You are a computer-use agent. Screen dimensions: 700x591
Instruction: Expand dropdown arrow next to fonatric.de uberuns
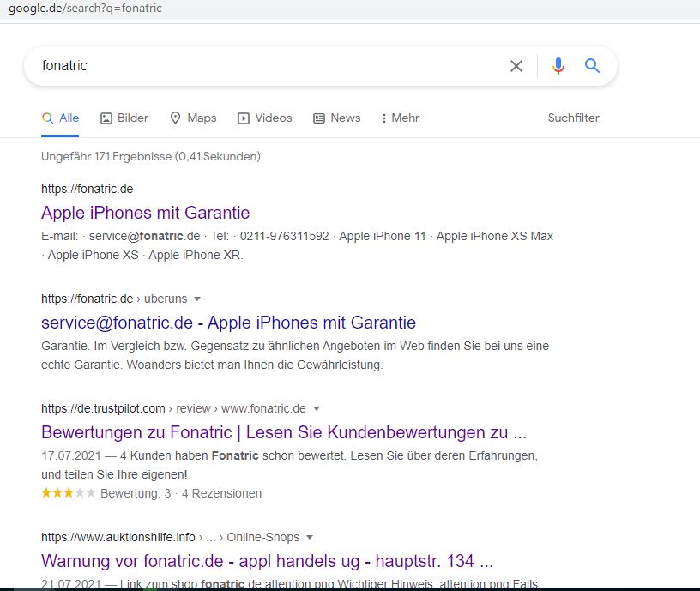[x=197, y=299]
